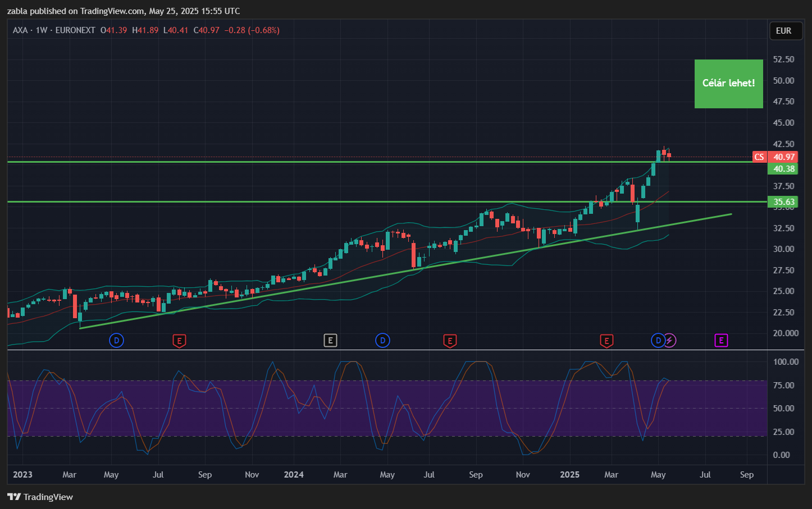Screen dimensions: 812x509
Task: Click the 52.50 price axis label
Action: [x=784, y=59]
